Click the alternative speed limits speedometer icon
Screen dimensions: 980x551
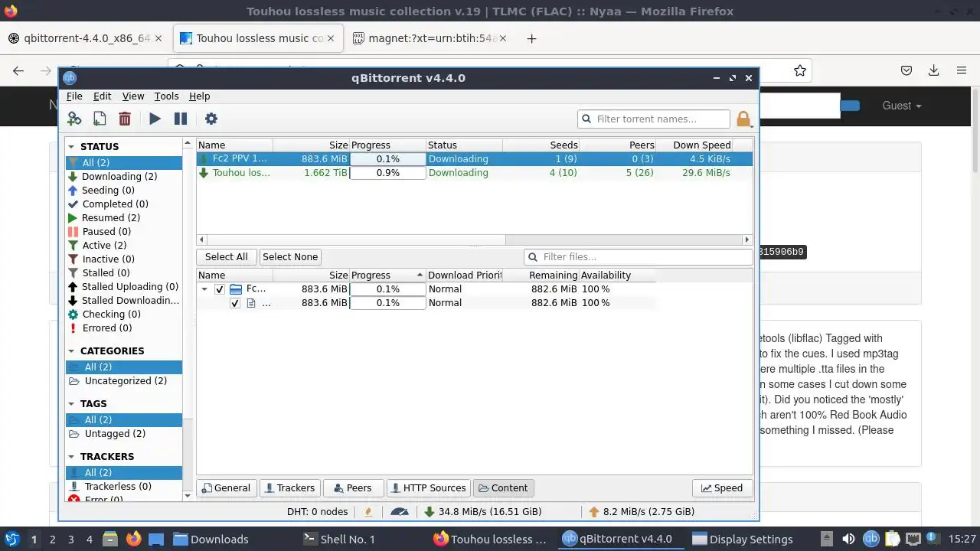399,511
